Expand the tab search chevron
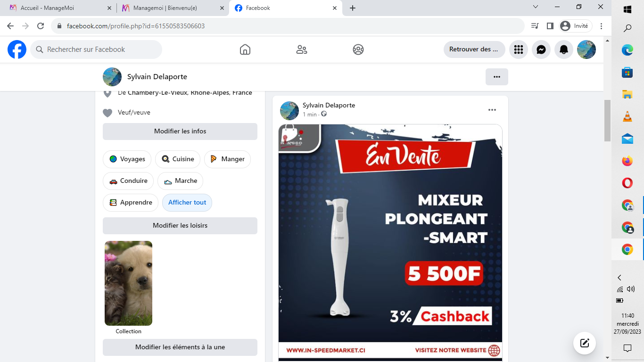The image size is (644, 362). 536,7
